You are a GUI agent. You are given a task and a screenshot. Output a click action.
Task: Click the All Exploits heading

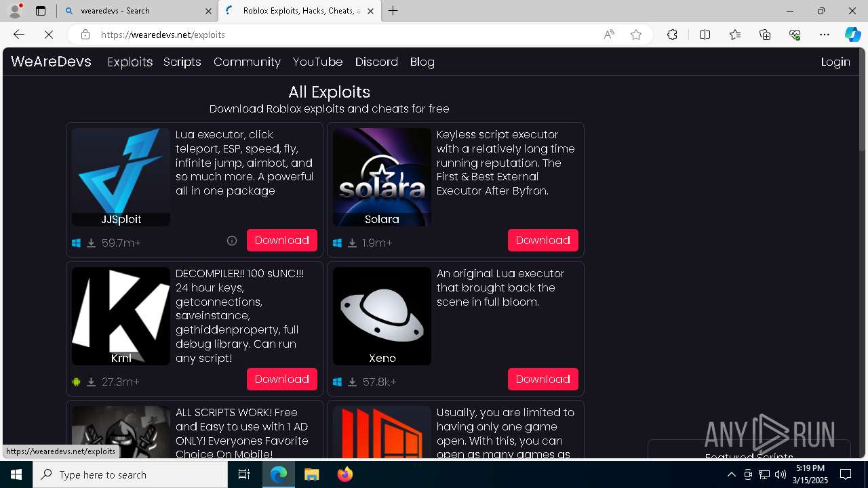(329, 92)
